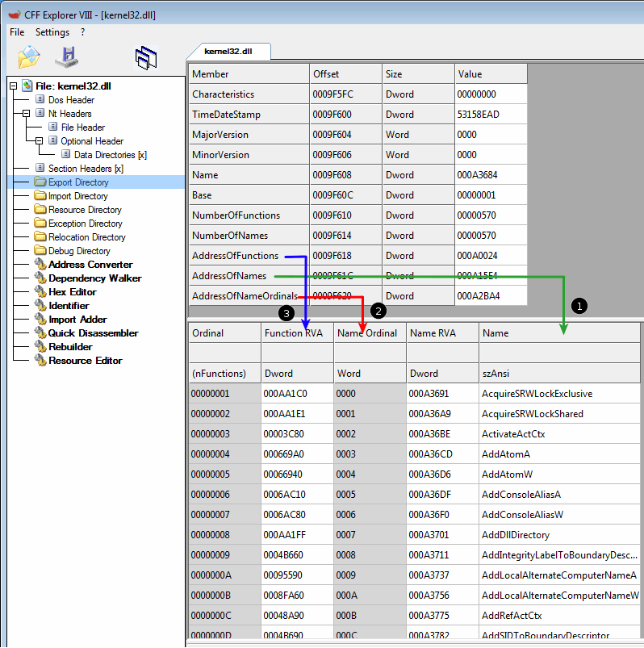The image size is (644, 648).
Task: Open the Settings menu
Action: pyautogui.click(x=52, y=32)
